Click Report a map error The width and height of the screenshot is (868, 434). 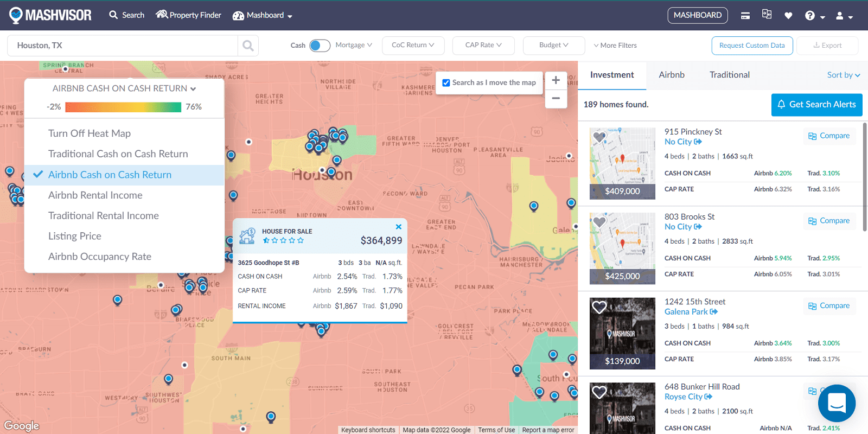tap(548, 430)
